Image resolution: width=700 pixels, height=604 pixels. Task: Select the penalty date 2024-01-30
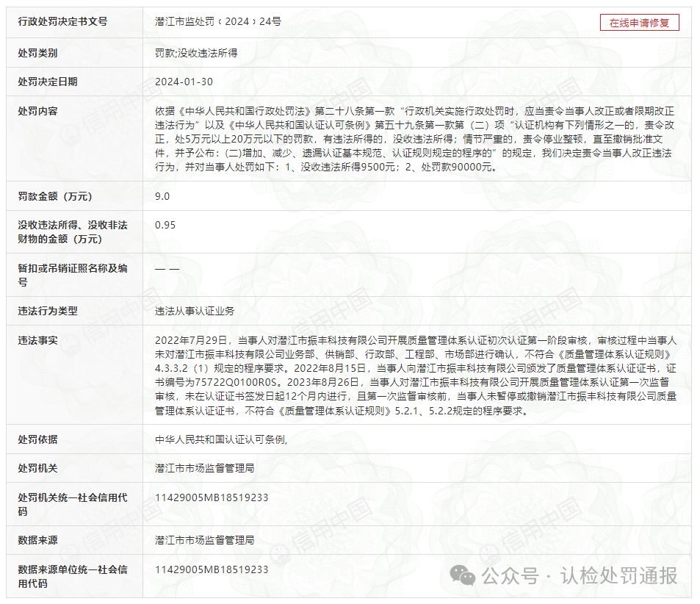182,82
